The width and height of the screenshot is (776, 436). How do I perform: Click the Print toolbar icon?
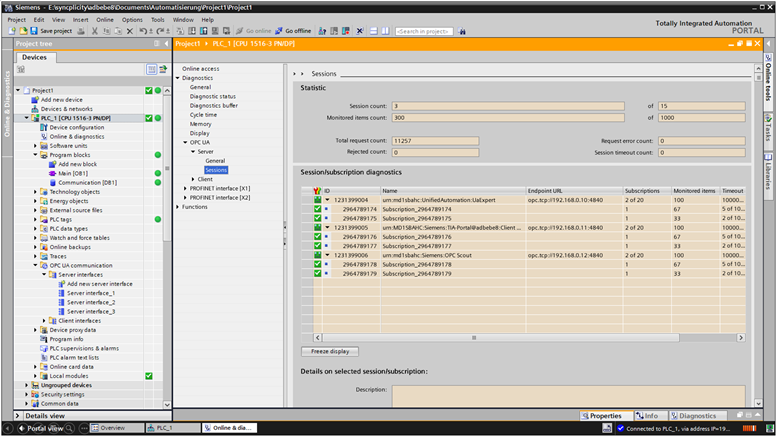pos(81,31)
